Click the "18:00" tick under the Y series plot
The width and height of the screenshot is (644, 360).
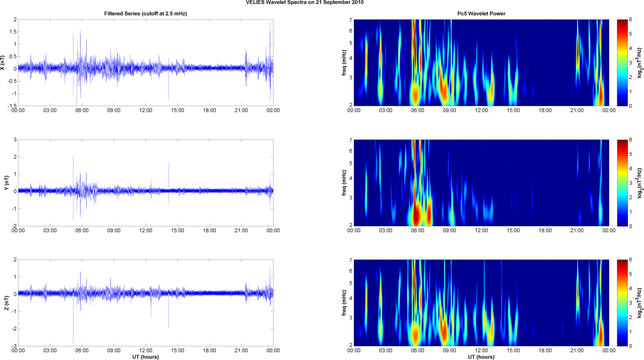(x=209, y=231)
